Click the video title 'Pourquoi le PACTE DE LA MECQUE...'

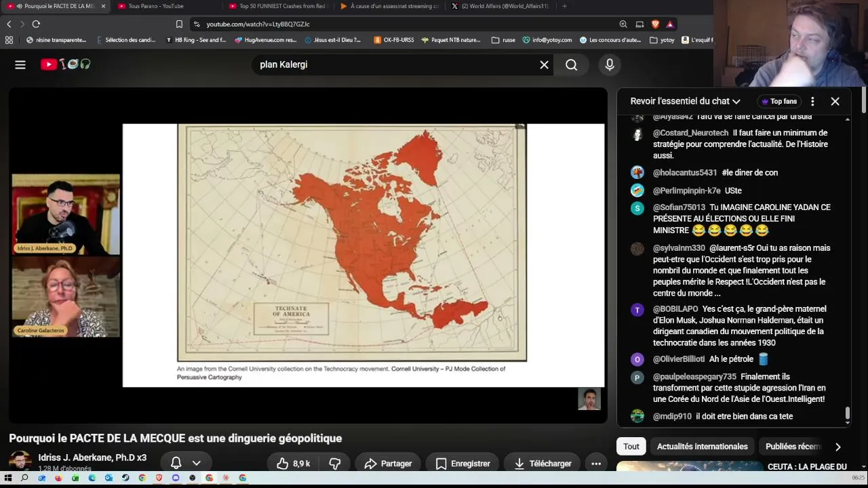pyautogui.click(x=175, y=439)
